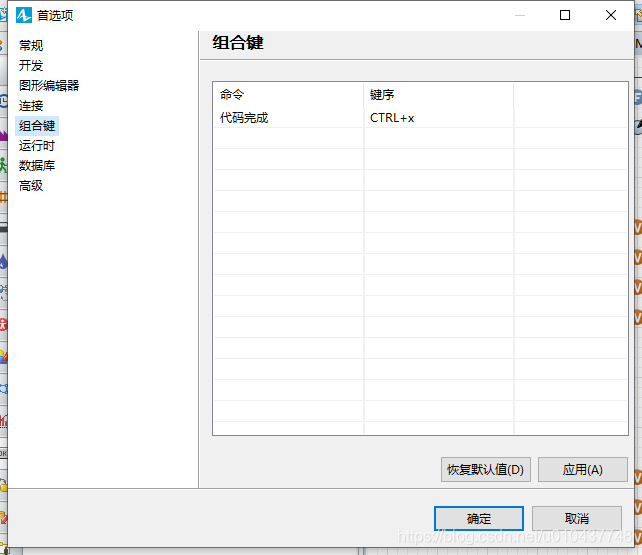The image size is (642, 555).
Task: Open 高级 preferences page
Action: point(31,186)
